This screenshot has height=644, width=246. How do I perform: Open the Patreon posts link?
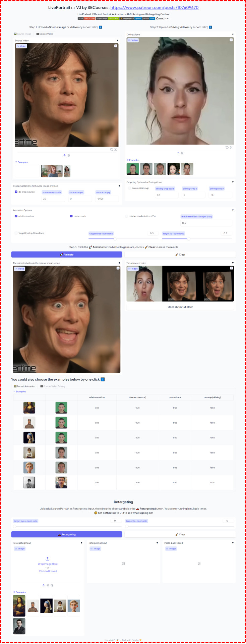[x=154, y=7]
